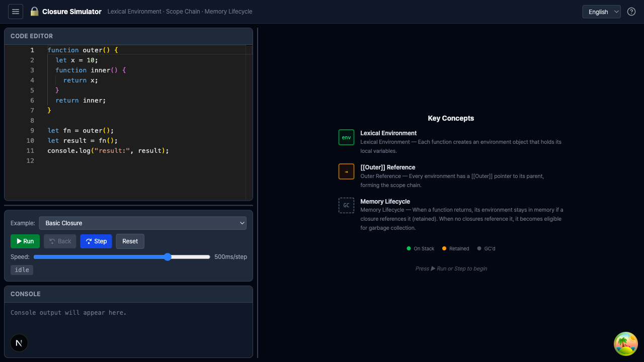Open the English language dropdown
This screenshot has height=362, width=644.
coord(601,12)
